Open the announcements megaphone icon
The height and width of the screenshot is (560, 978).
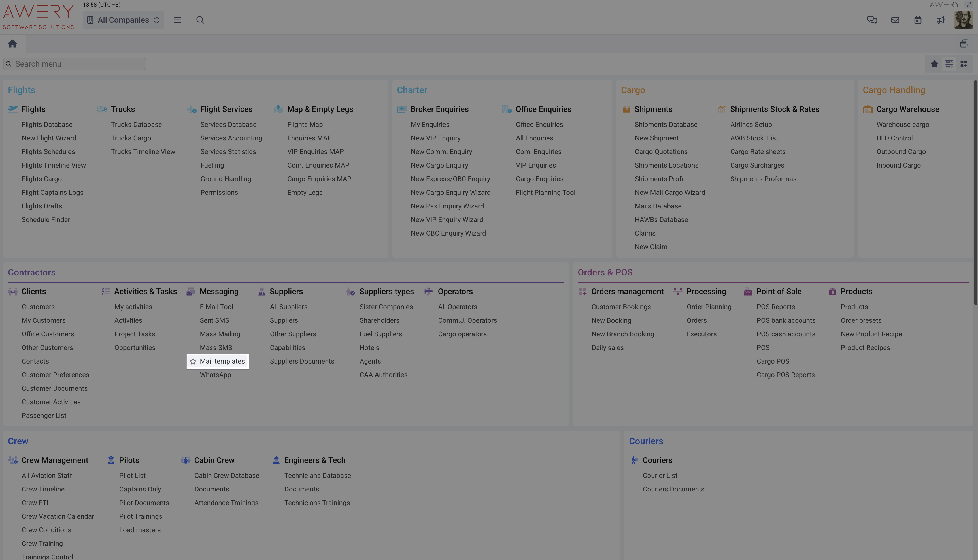click(x=940, y=20)
